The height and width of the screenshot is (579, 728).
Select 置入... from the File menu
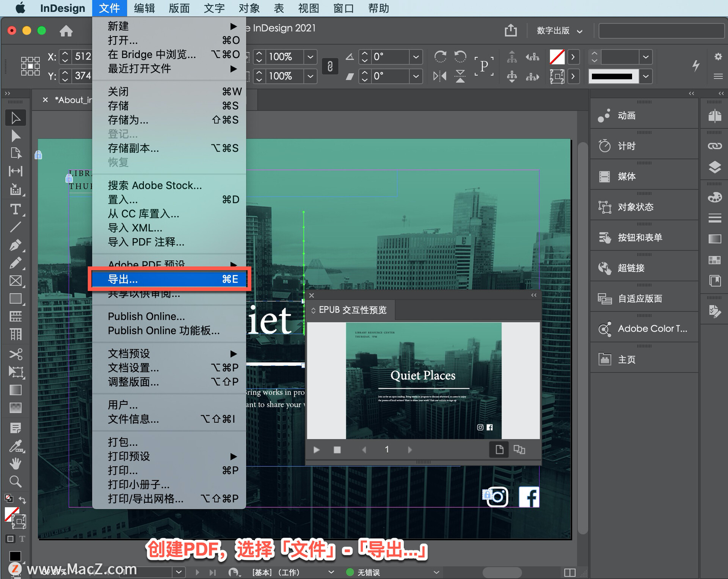[122, 200]
